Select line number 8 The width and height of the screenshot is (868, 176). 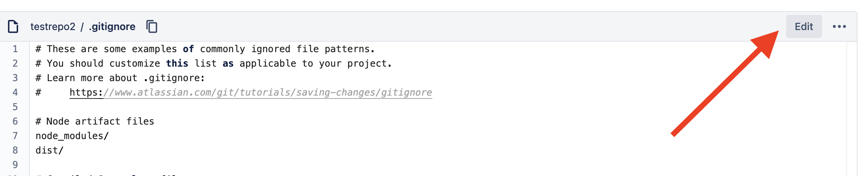[15, 150]
